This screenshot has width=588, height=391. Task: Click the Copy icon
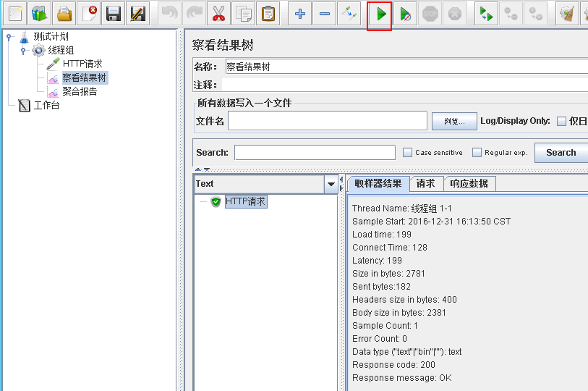[244, 14]
